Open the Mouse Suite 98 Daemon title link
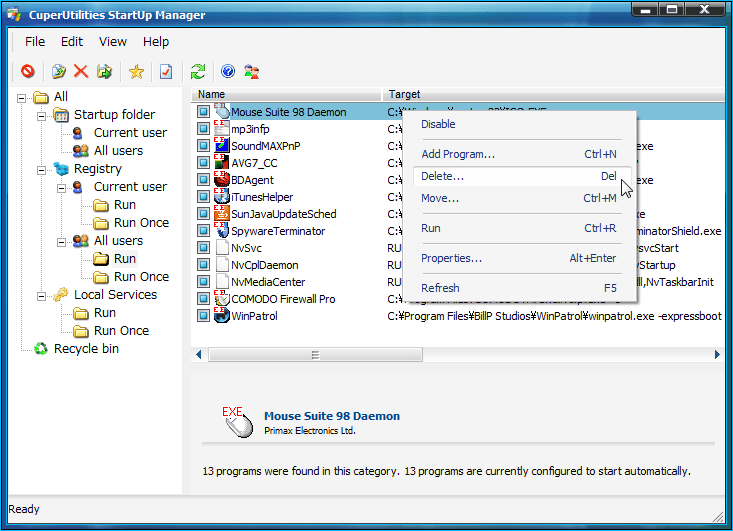733x531 pixels. (x=332, y=416)
